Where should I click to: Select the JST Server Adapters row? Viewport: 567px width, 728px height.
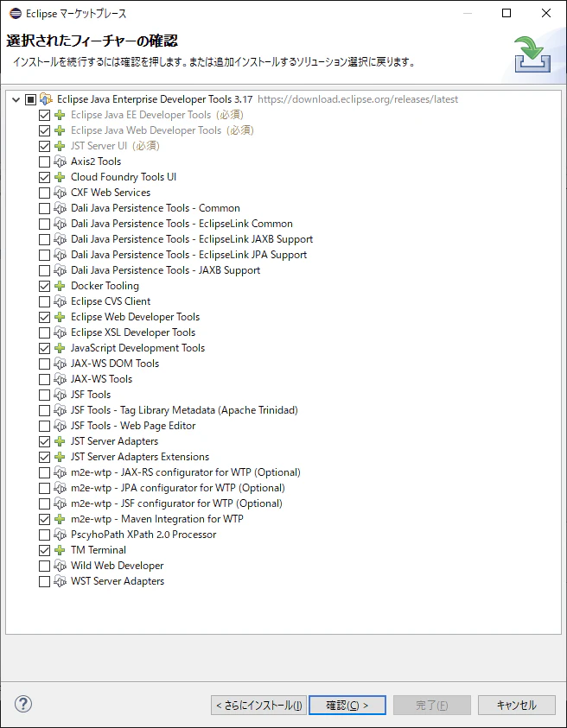(114, 441)
